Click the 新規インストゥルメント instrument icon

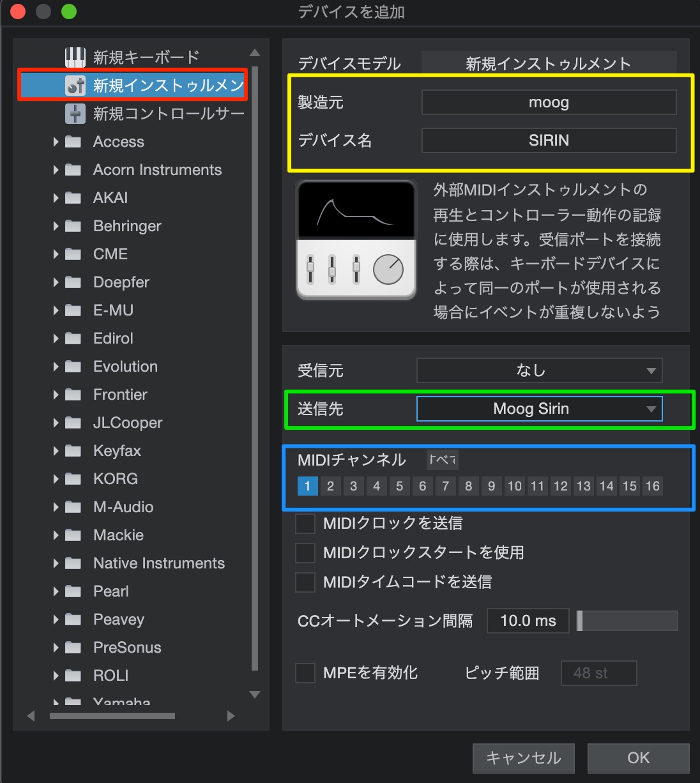[75, 86]
